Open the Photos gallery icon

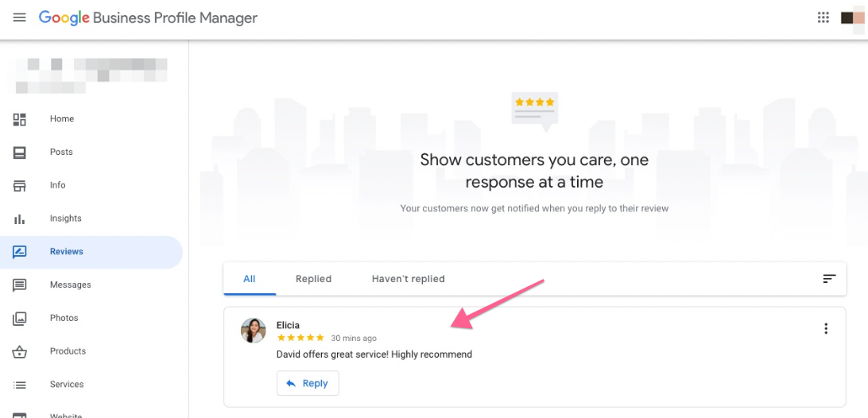19,319
